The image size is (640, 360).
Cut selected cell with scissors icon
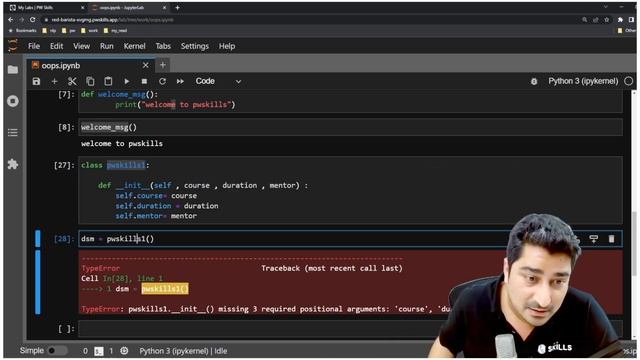click(x=72, y=81)
